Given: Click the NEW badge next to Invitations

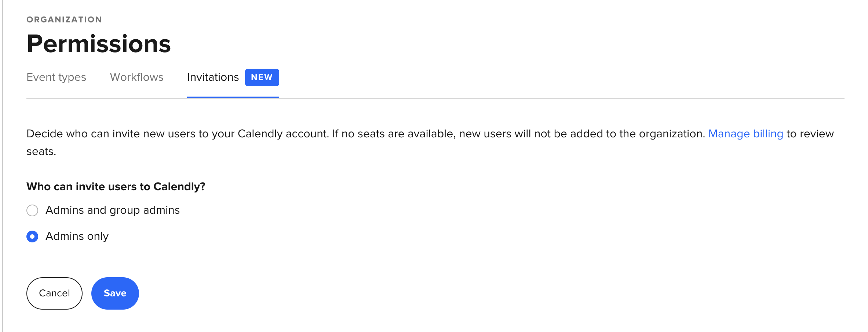Looking at the screenshot, I should coord(262,77).
